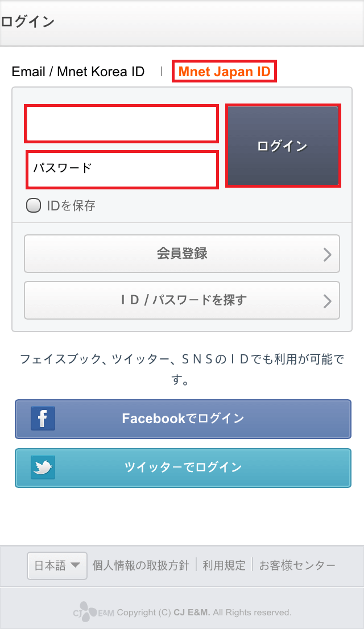The width and height of the screenshot is (364, 629).
Task: Open the 日本語 language dropdown
Action: (x=57, y=565)
